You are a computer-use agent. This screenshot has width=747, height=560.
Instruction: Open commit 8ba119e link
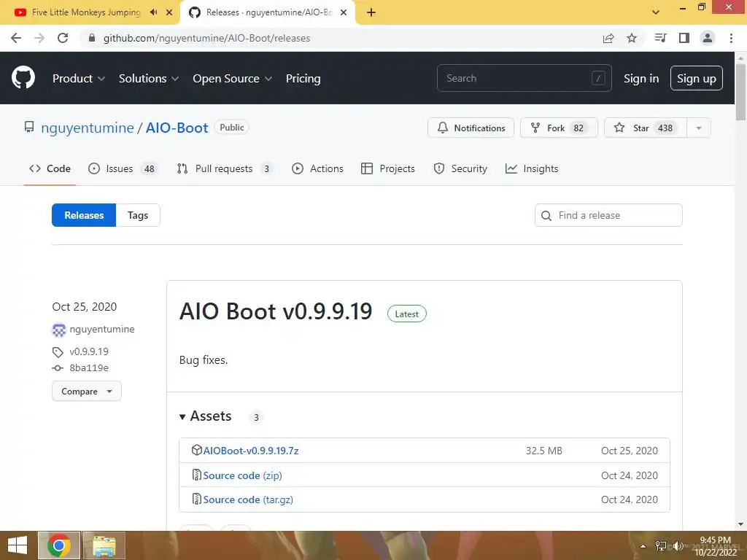[89, 367]
